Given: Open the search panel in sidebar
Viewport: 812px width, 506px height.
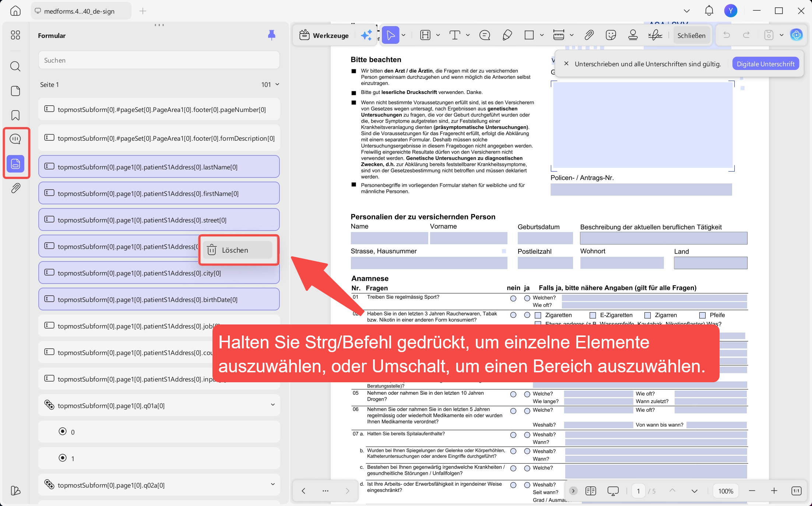Looking at the screenshot, I should click(15, 66).
